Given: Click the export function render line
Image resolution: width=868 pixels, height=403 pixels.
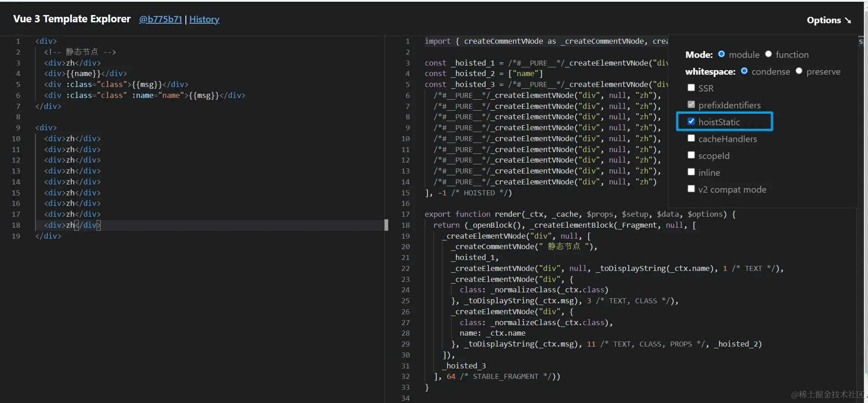Looking at the screenshot, I should 580,214.
